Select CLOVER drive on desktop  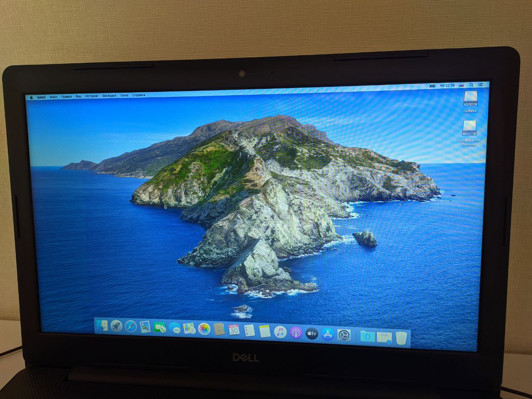(470, 99)
